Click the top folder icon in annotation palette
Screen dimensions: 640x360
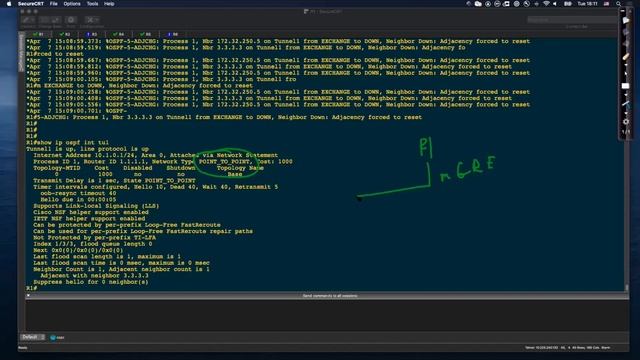[x=626, y=20]
